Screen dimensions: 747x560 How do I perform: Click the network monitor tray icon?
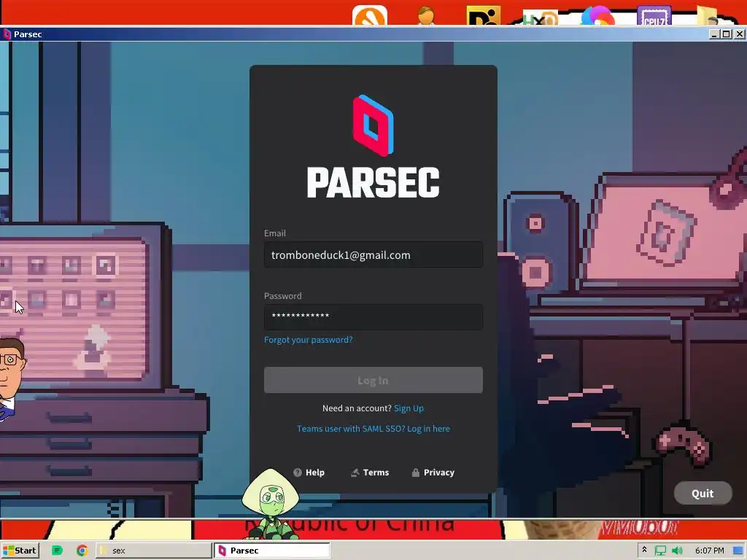[660, 551]
